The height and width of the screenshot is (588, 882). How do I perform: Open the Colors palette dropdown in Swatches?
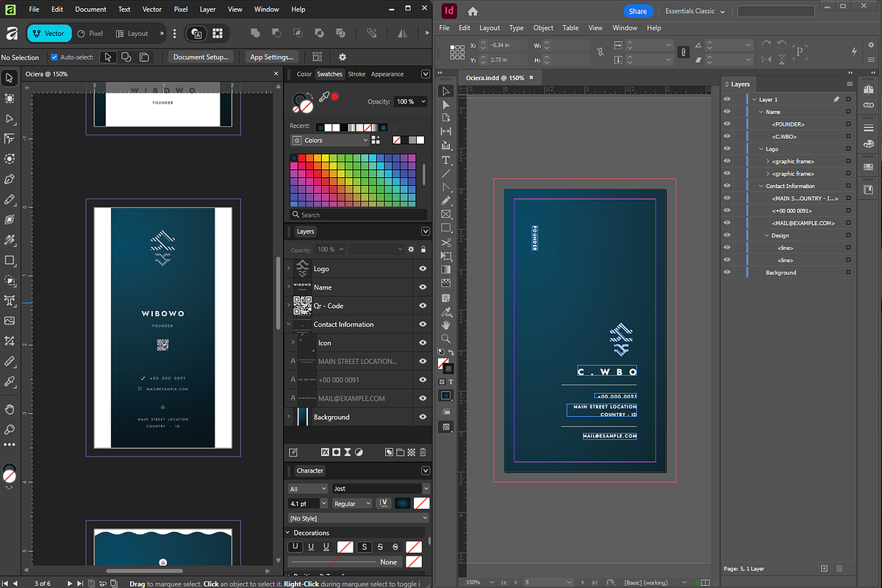tap(330, 140)
